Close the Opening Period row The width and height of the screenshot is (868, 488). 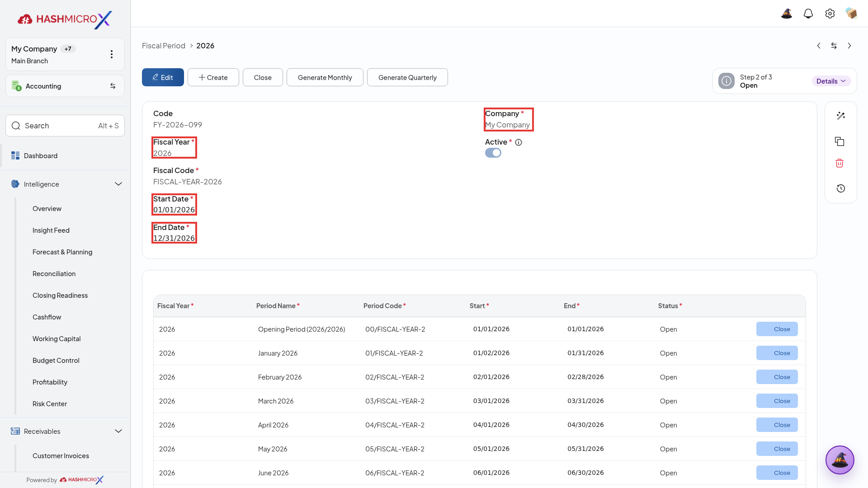(777, 329)
